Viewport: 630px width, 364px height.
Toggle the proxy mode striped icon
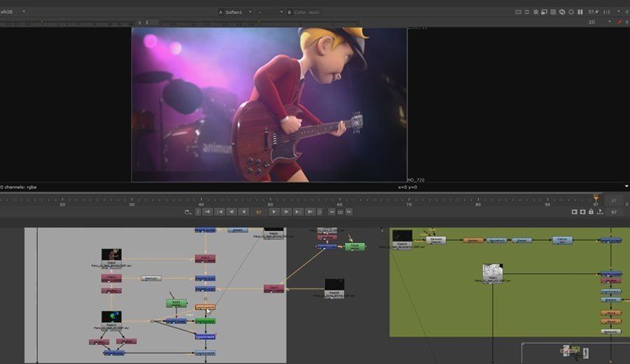pyautogui.click(x=535, y=12)
